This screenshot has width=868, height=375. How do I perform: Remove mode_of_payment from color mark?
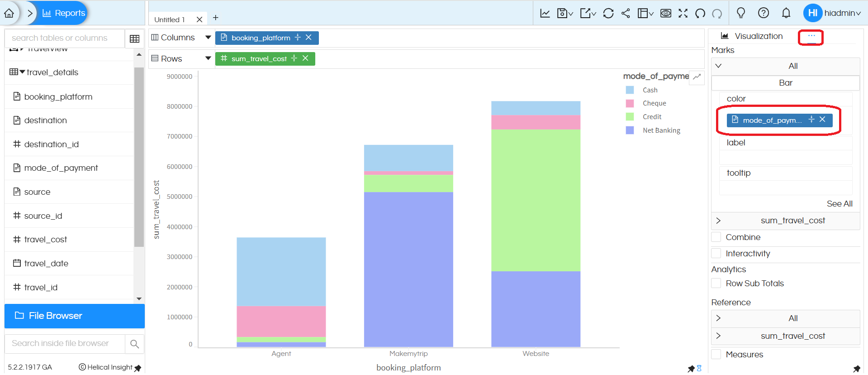click(x=823, y=120)
